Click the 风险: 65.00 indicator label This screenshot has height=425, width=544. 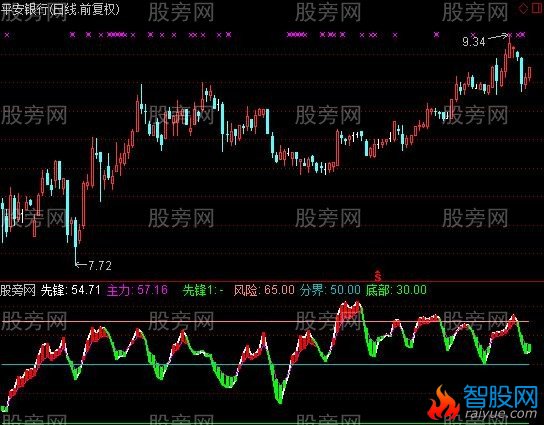click(264, 290)
